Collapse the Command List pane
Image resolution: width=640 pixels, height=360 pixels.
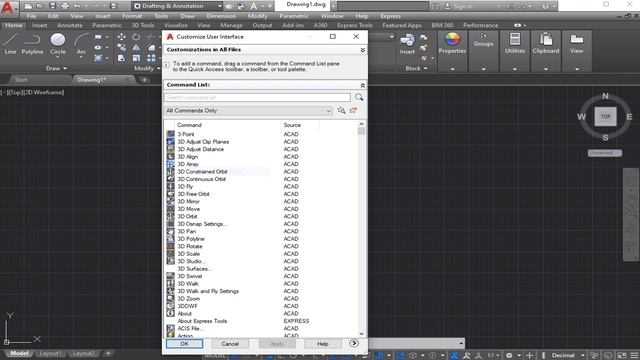point(362,85)
